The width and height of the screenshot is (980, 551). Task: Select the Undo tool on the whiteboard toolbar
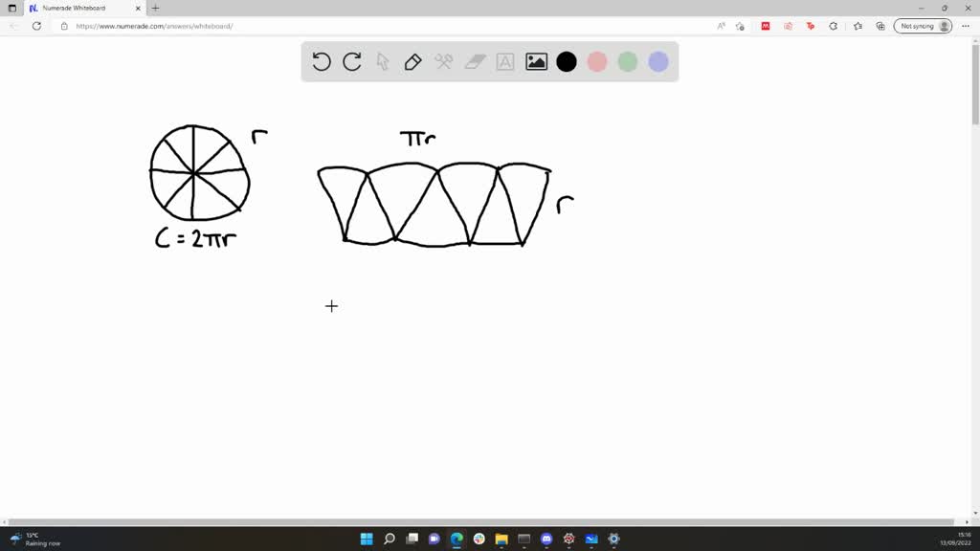[x=321, y=61]
